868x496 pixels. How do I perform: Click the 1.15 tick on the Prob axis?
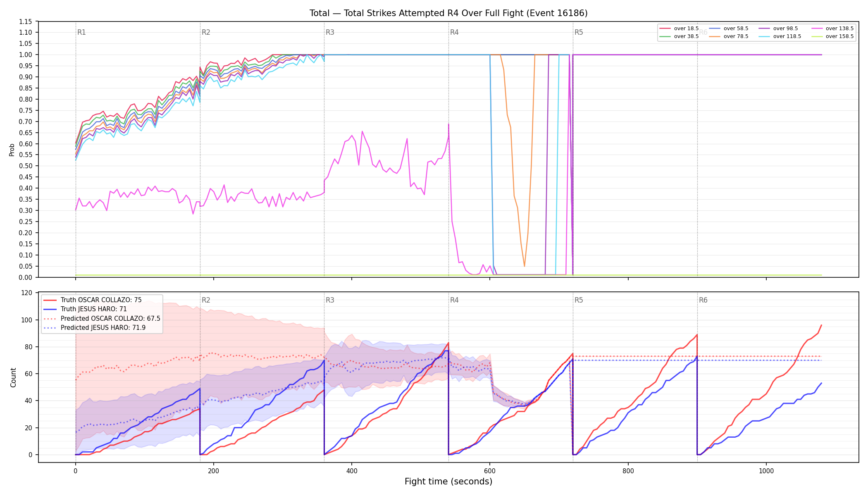click(26, 21)
